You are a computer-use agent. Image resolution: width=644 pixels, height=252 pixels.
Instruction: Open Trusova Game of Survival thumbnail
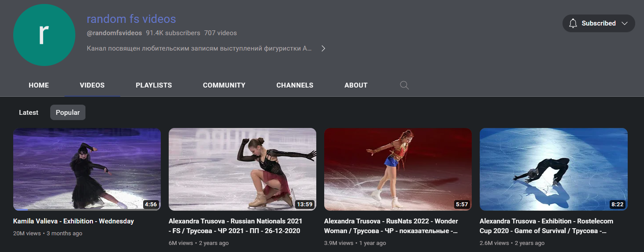[553, 169]
